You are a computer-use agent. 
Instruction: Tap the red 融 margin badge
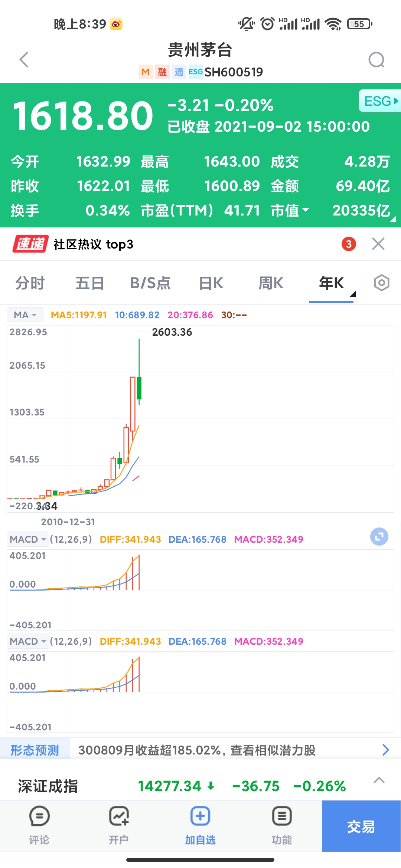162,72
